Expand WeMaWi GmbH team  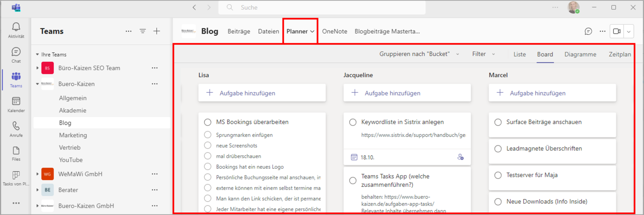(38, 174)
